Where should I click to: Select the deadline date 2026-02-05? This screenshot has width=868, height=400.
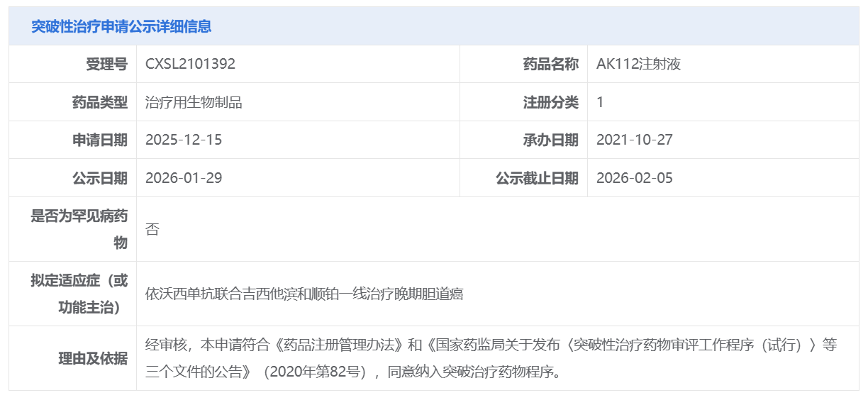pos(635,178)
